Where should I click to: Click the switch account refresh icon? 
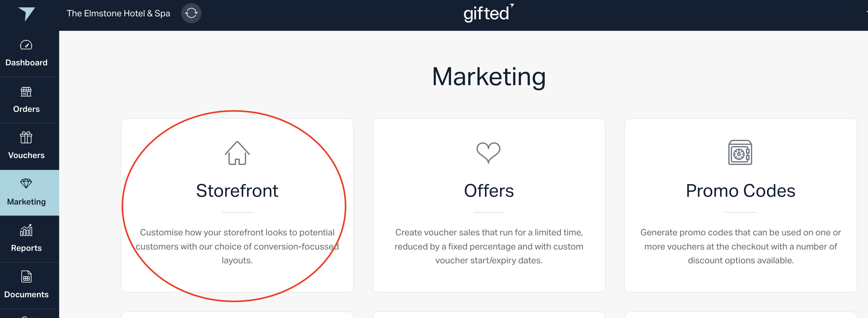click(191, 13)
